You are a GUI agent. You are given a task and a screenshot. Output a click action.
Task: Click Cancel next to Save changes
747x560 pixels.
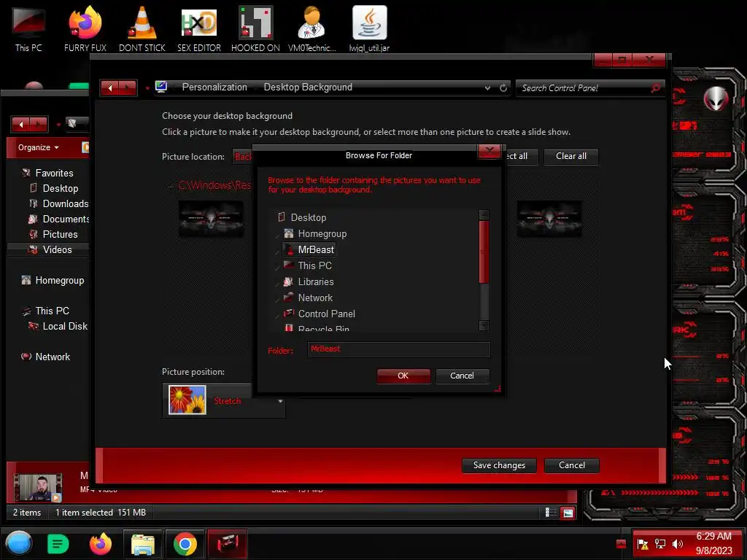(572, 465)
